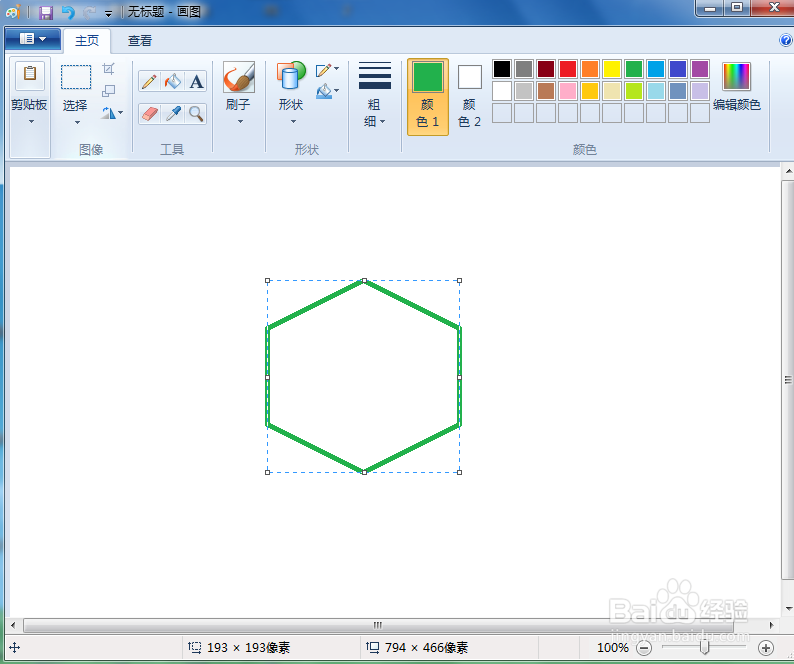Viewport: 794px width, 664px height.
Task: Select the Text tool
Action: 196,82
